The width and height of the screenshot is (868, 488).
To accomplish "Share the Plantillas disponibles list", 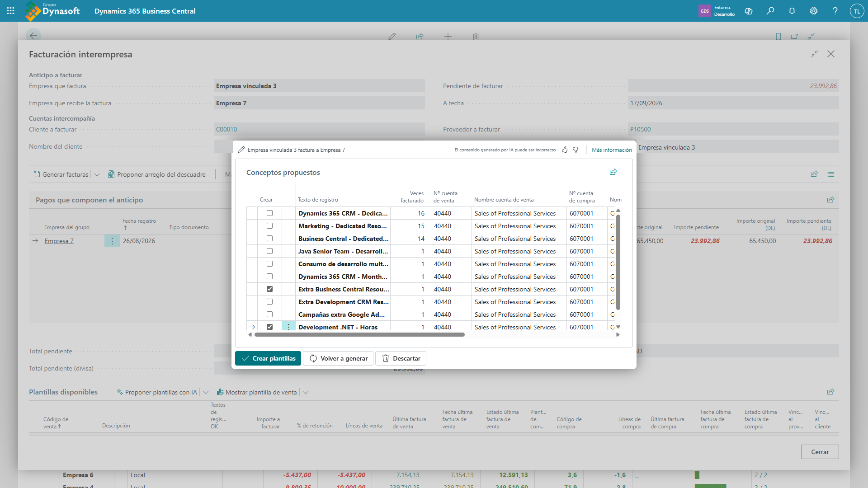I will pos(830,392).
